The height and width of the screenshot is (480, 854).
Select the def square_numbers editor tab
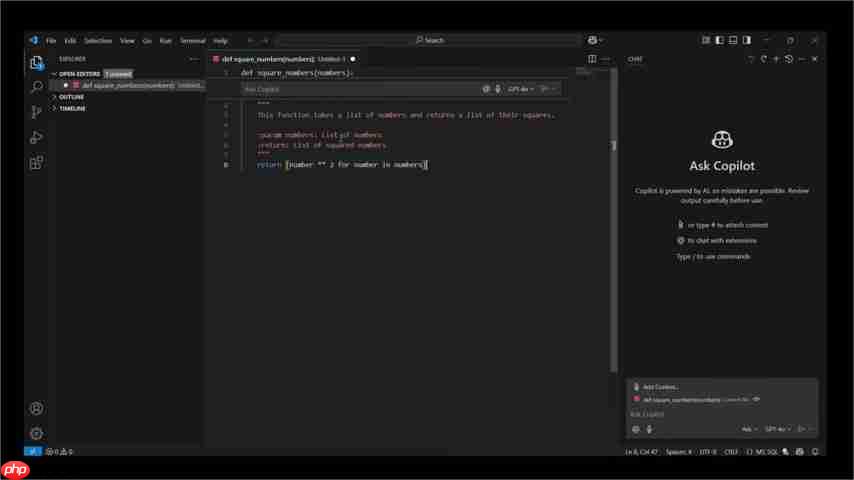pyautogui.click(x=283, y=59)
